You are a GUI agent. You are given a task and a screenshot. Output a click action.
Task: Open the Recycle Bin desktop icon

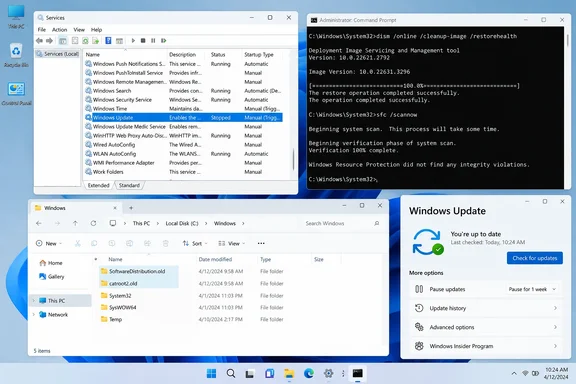(x=16, y=55)
